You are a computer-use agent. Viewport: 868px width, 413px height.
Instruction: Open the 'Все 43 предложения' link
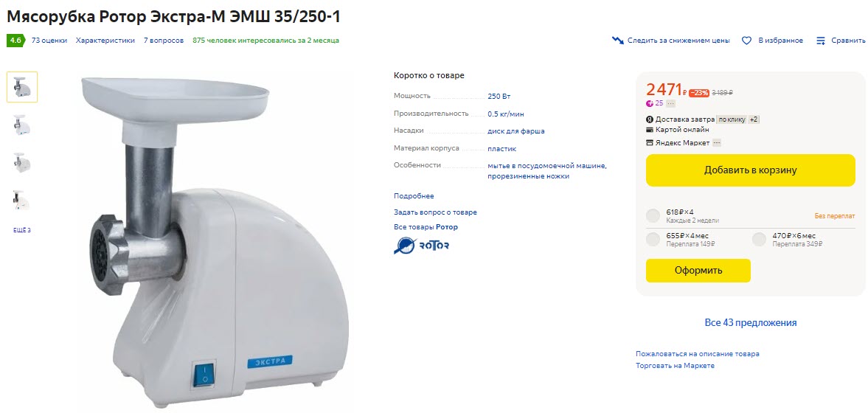tap(751, 323)
